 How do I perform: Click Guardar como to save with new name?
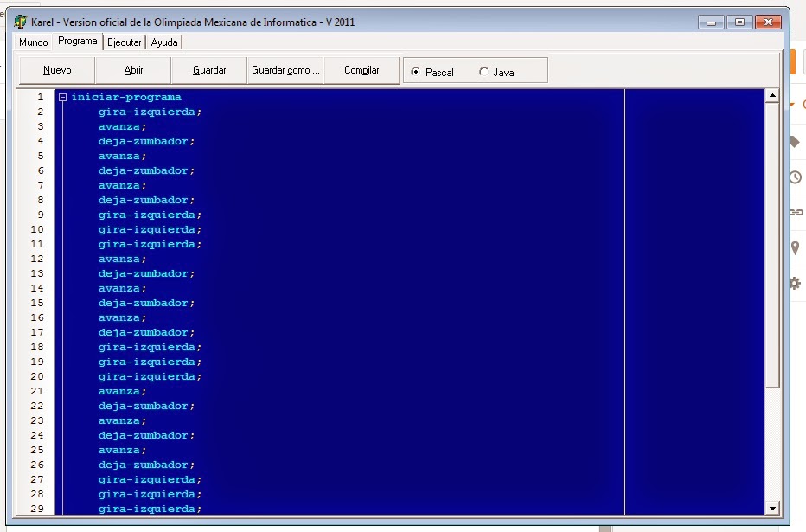point(285,70)
